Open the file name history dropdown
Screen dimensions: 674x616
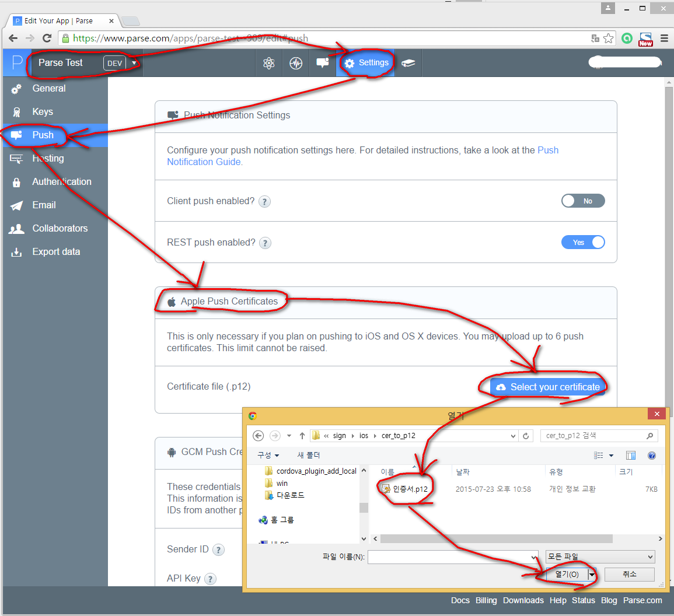534,557
